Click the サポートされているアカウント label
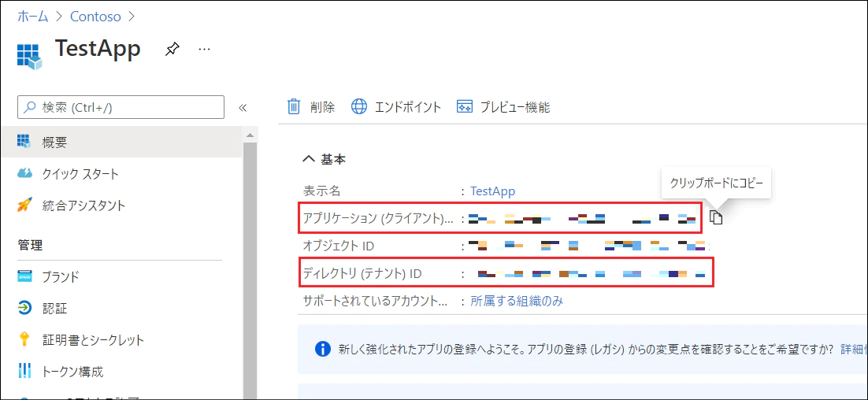Viewport: 868px width, 400px height. tap(374, 301)
